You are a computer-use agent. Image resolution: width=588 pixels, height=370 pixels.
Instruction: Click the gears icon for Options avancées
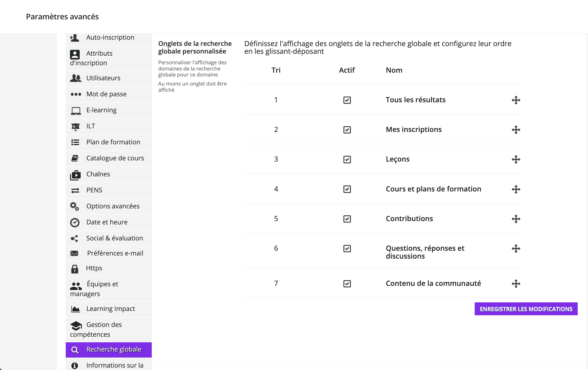pos(75,206)
